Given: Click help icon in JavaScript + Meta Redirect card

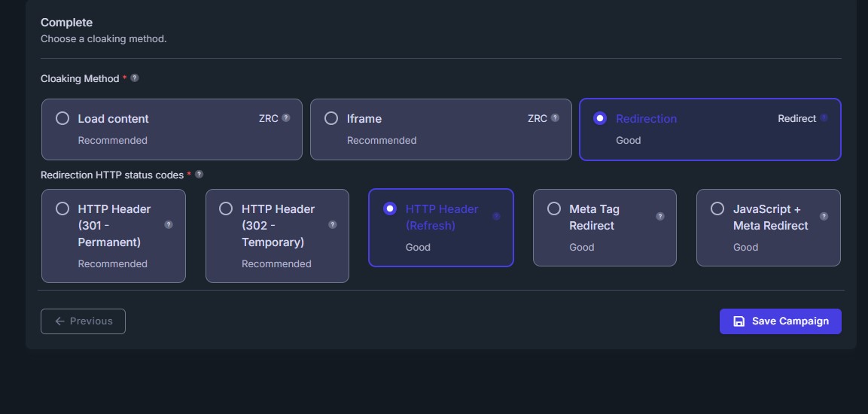Looking at the screenshot, I should [824, 217].
